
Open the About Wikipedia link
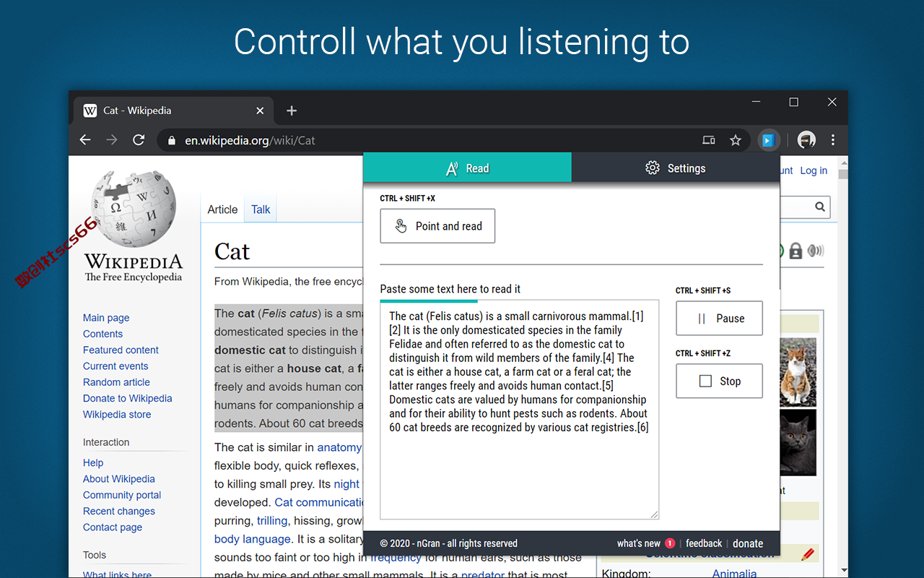118,479
